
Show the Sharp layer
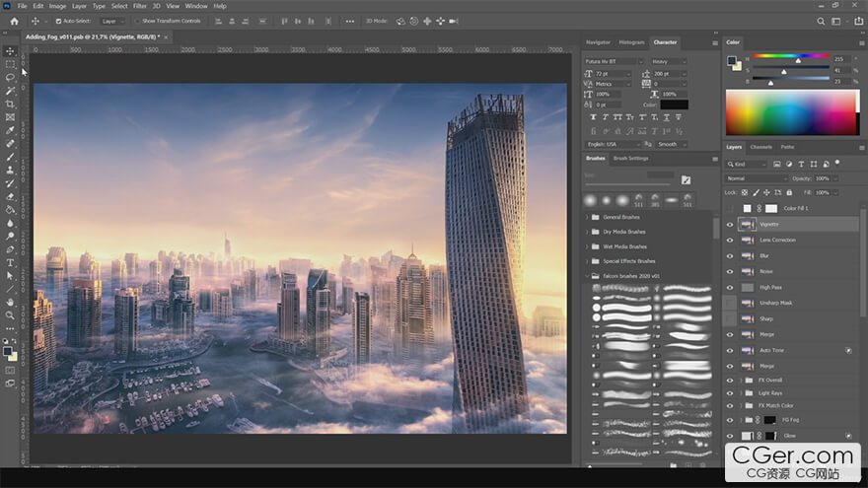click(730, 319)
